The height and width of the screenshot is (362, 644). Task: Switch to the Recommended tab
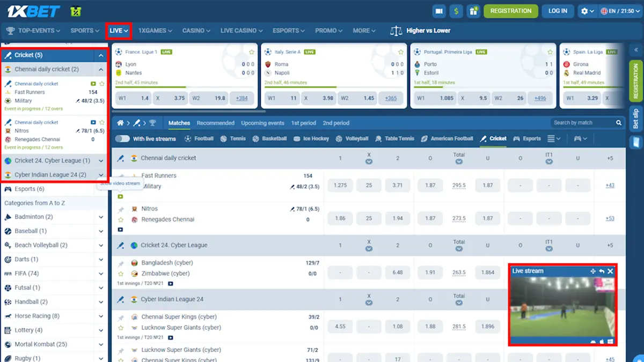tap(215, 123)
